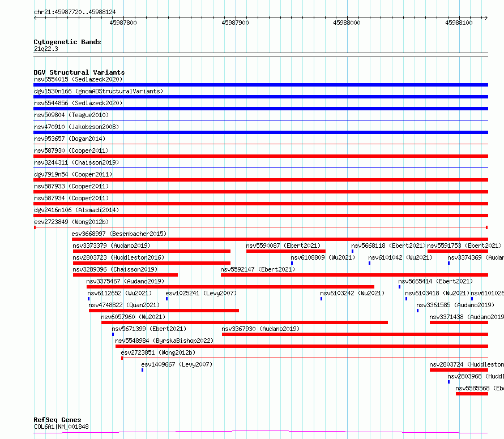Image resolution: width=504 pixels, height=439 pixels.
Task: Click nsv3375467 (Audano2019) label
Action: point(125,281)
